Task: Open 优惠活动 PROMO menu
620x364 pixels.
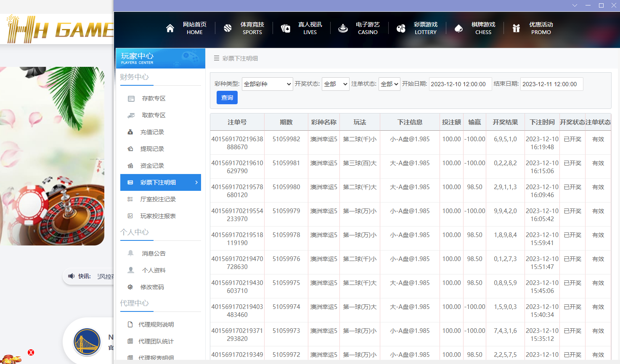Action: [541, 28]
